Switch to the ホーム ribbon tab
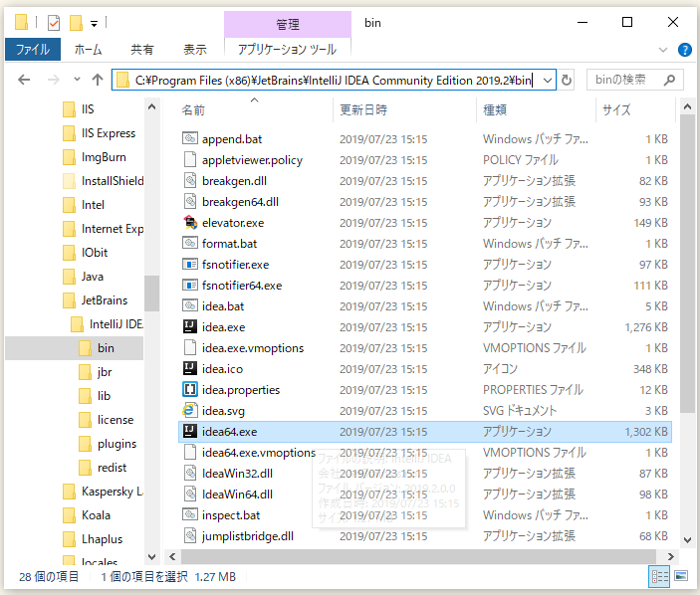This screenshot has height=595, width=700. coord(88,49)
